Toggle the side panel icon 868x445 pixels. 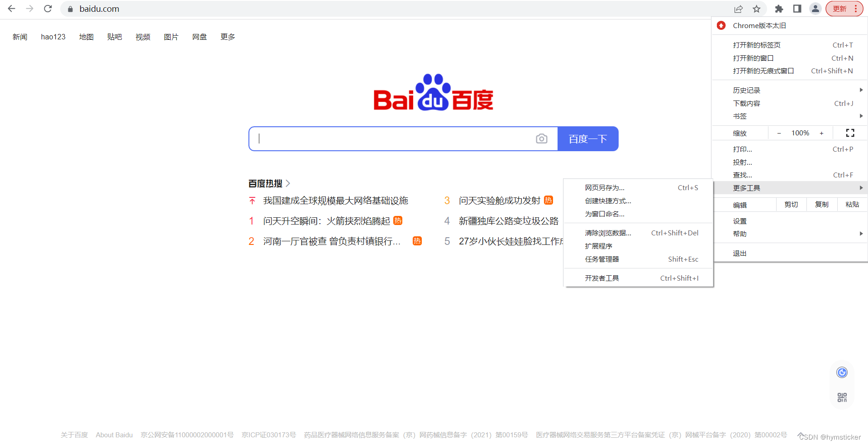pos(797,9)
